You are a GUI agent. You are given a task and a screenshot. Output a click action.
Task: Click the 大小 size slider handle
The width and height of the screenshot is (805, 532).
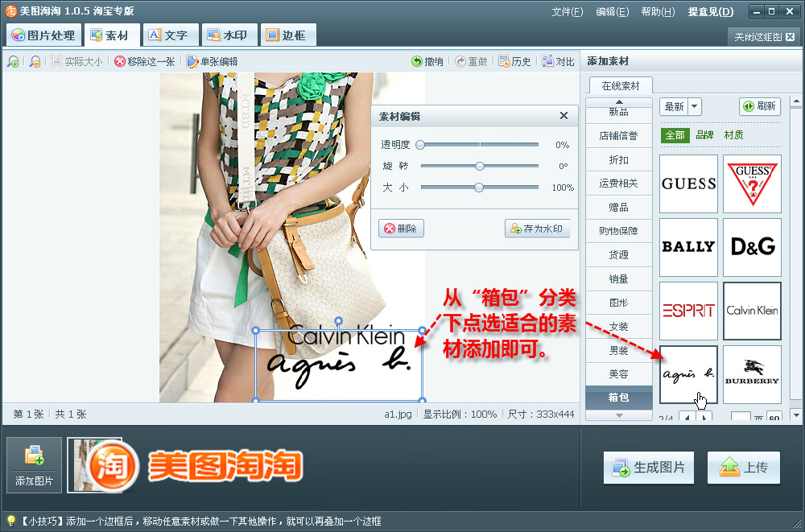[x=479, y=188]
